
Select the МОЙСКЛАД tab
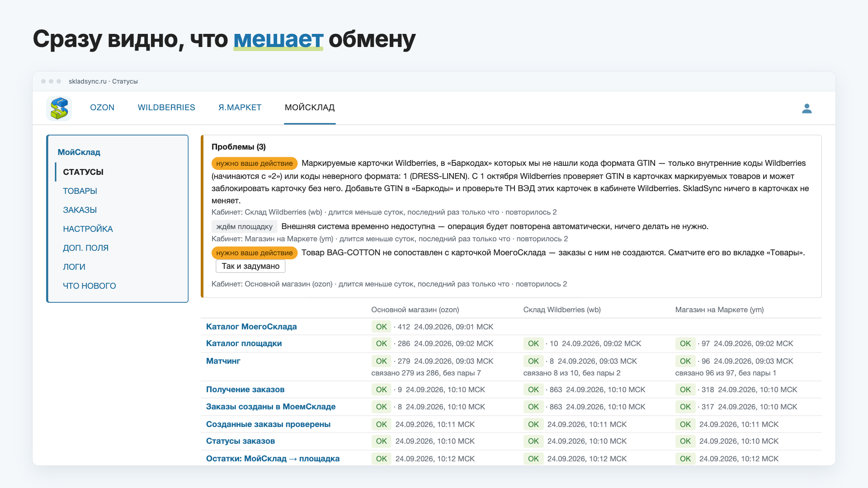(310, 108)
